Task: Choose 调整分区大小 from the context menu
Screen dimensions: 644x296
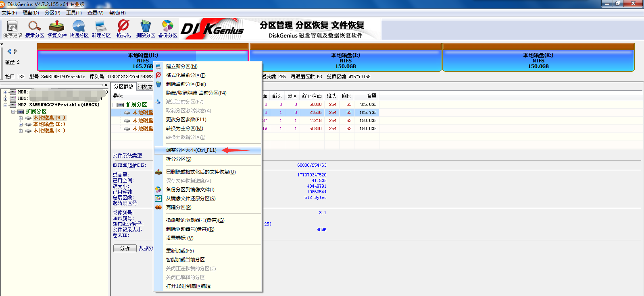Action: coord(191,150)
